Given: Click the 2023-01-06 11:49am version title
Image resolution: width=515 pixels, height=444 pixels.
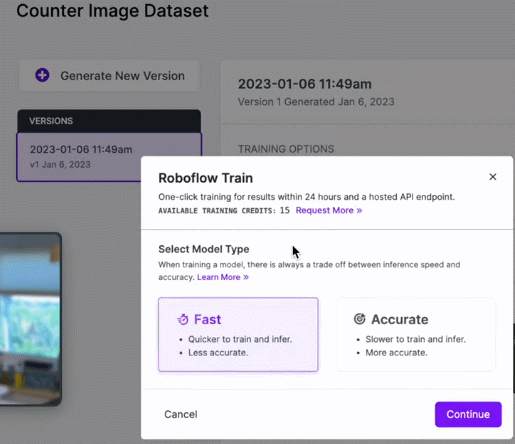Looking at the screenshot, I should point(305,84).
